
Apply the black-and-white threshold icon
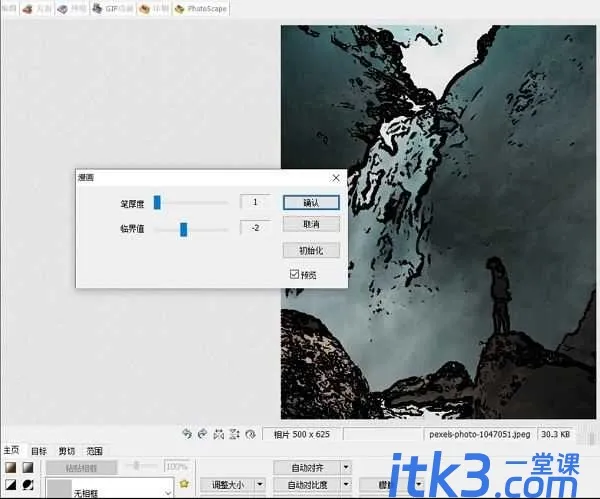tap(11, 485)
